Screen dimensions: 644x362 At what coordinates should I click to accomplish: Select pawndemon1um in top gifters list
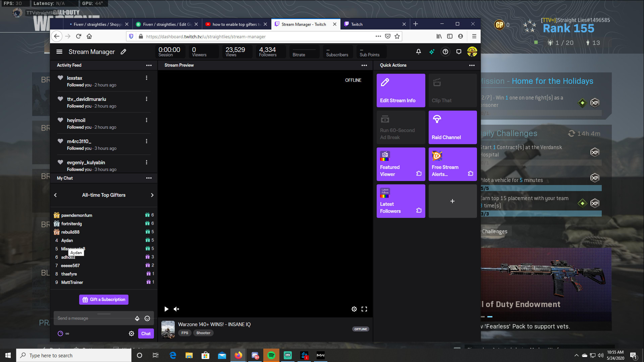pyautogui.click(x=76, y=215)
